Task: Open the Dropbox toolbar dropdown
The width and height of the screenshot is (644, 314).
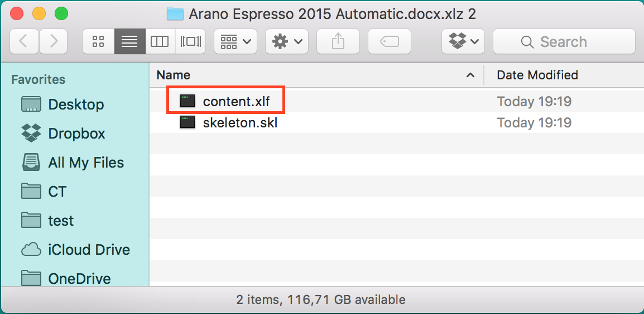Action: pos(463,41)
